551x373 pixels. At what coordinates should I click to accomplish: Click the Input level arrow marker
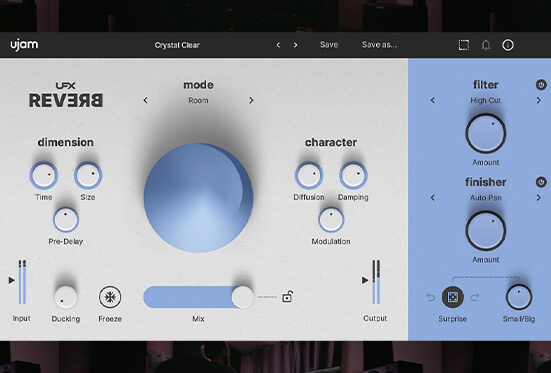[12, 280]
